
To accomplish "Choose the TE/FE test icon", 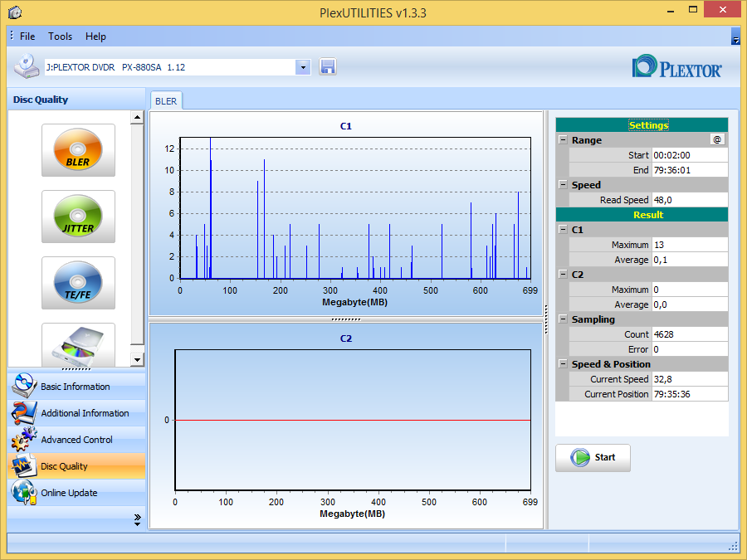I will (78, 283).
